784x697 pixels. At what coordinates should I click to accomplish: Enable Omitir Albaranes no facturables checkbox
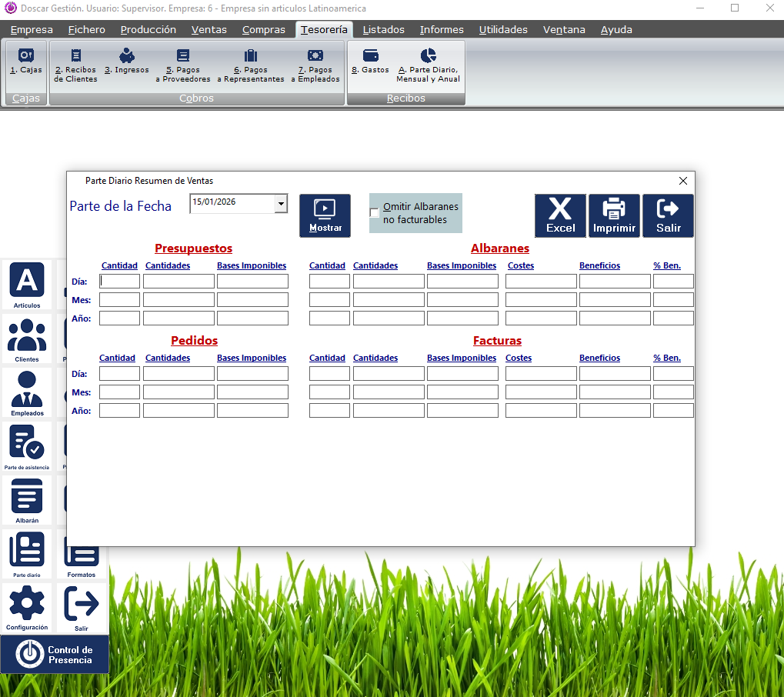pos(375,213)
